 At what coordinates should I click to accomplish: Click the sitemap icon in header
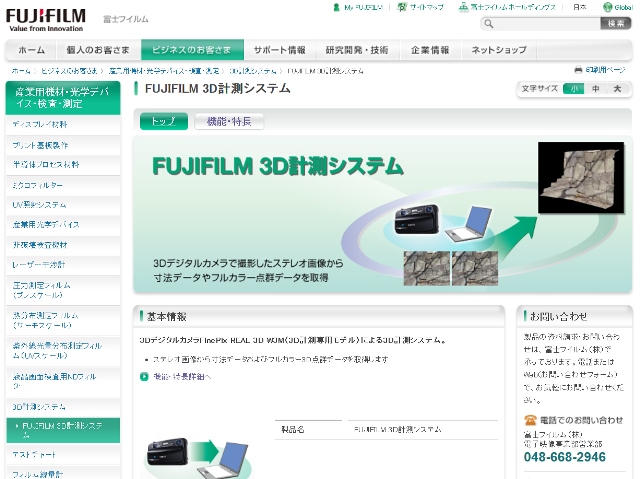click(402, 7)
